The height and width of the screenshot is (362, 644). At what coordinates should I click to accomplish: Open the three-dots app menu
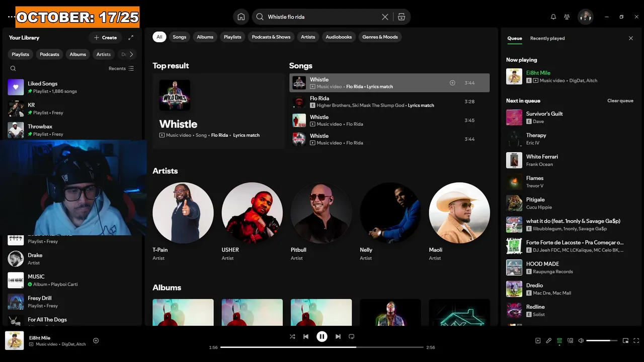(x=11, y=17)
